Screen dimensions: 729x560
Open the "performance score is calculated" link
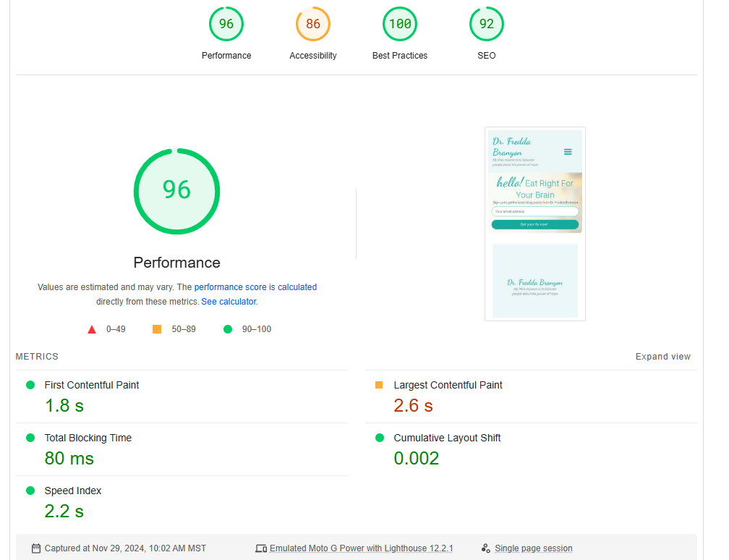[255, 287]
